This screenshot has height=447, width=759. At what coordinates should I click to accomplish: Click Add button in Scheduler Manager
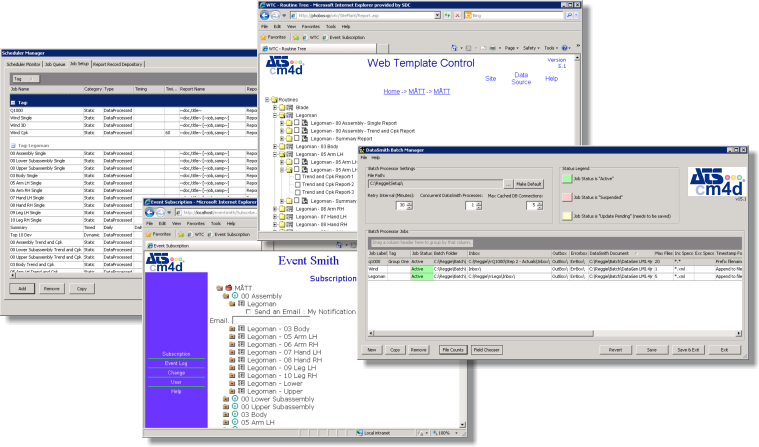tap(22, 289)
